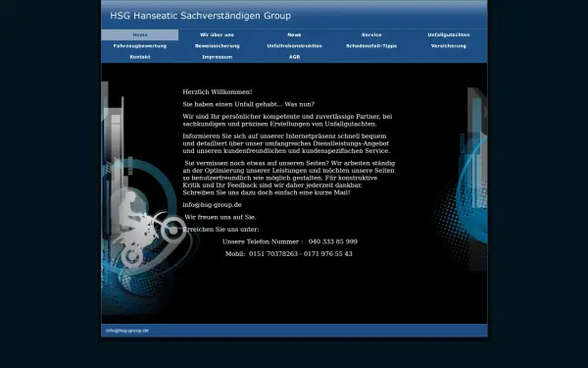588x368 pixels.
Task: Click 'Wir freuen uns auf Sie.' text
Action: coord(220,218)
